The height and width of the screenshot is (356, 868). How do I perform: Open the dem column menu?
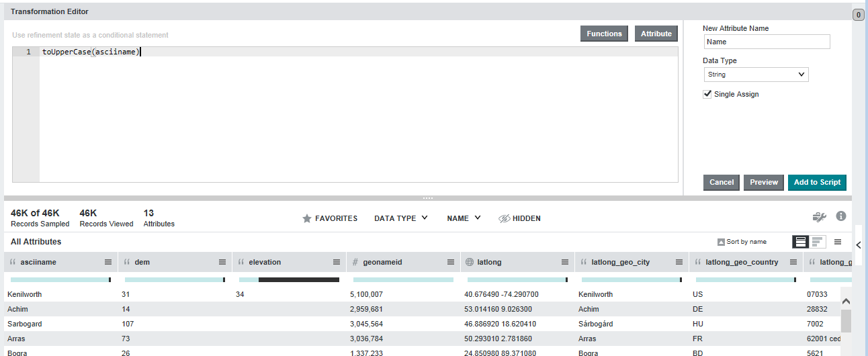(x=222, y=262)
